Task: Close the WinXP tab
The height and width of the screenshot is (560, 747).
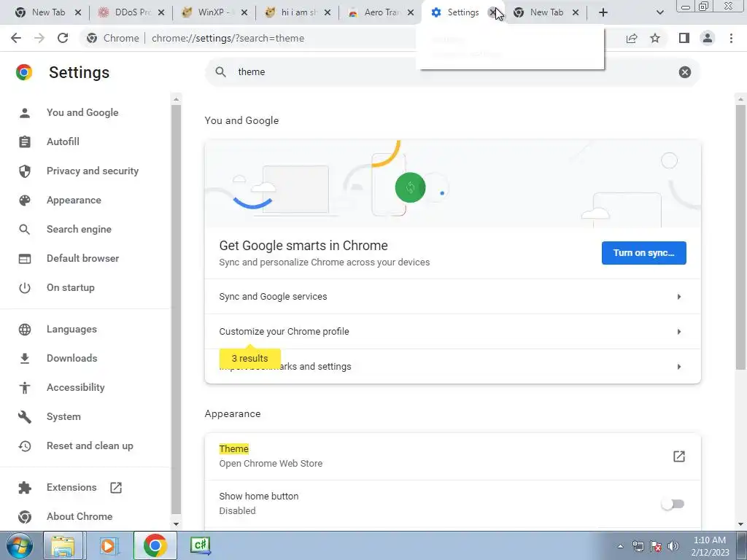Action: (244, 12)
